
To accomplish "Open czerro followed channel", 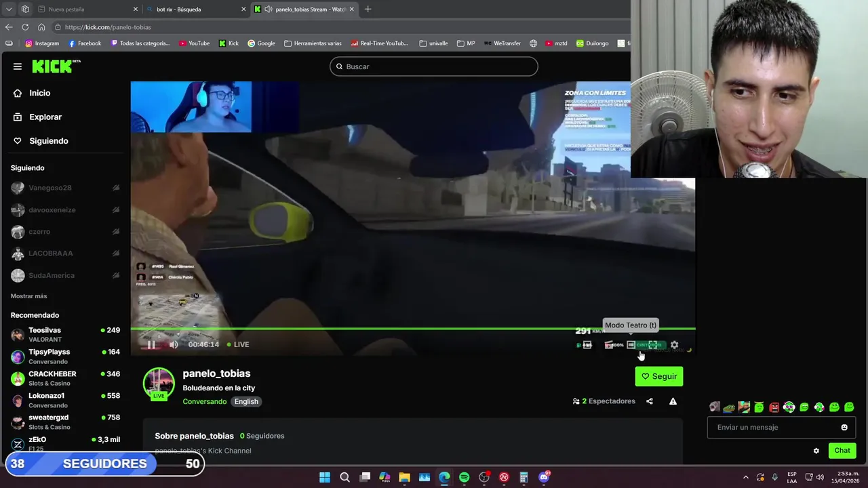I will 65,232.
